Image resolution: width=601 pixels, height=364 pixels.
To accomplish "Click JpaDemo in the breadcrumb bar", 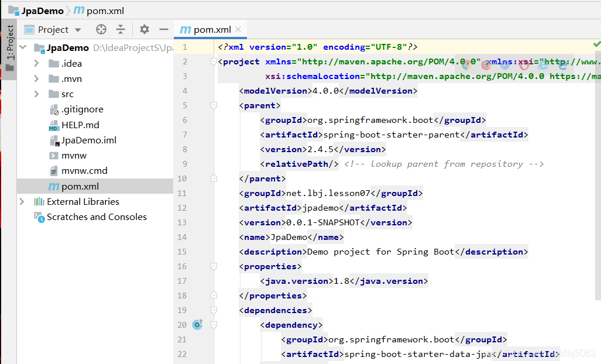I will (x=42, y=11).
